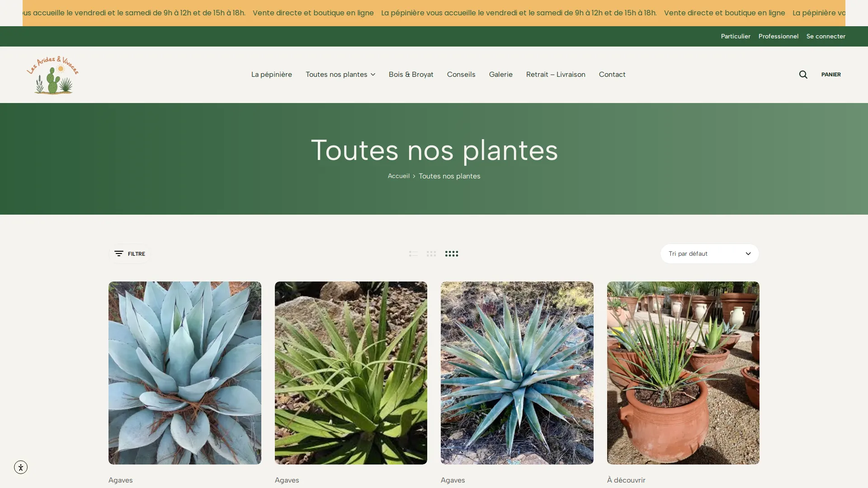Screen dimensions: 868x488
Task: Open the PANIER cart
Action: (x=831, y=75)
